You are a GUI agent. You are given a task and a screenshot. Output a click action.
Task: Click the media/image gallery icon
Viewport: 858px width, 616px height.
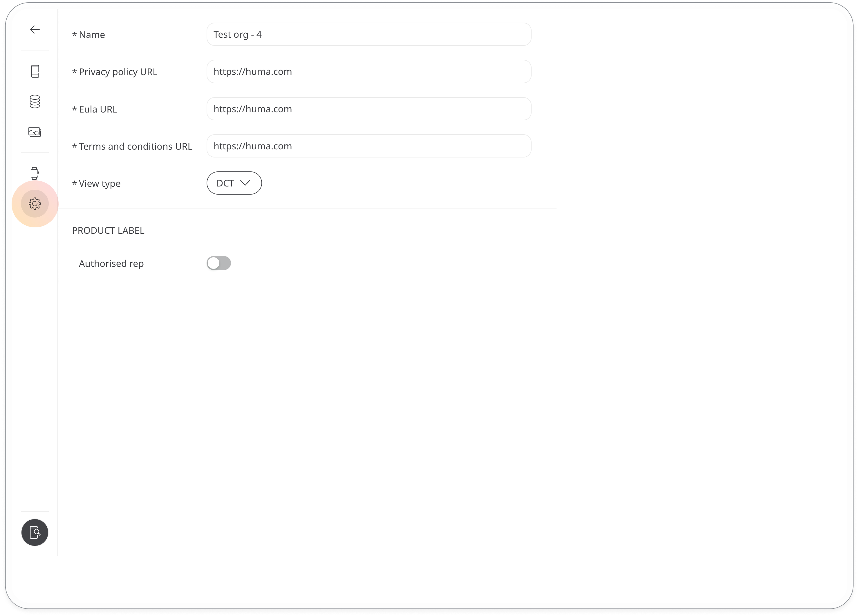(35, 131)
